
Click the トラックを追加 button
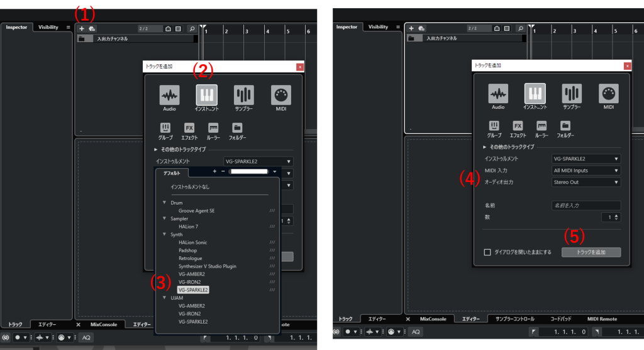tap(590, 252)
